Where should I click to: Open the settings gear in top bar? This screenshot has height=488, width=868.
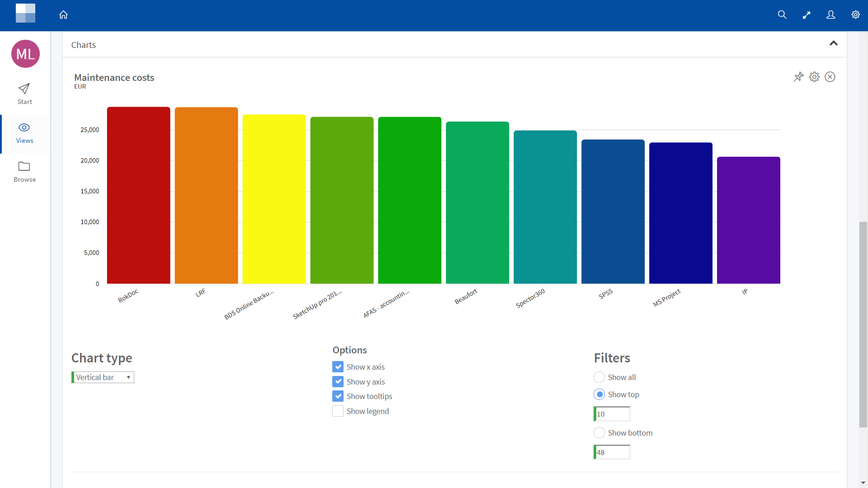coord(855,15)
